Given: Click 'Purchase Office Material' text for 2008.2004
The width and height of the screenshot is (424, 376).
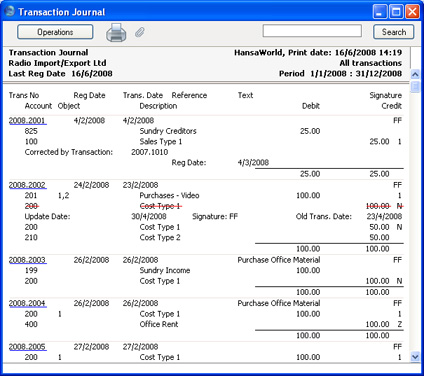Looking at the screenshot, I should 279,303.
